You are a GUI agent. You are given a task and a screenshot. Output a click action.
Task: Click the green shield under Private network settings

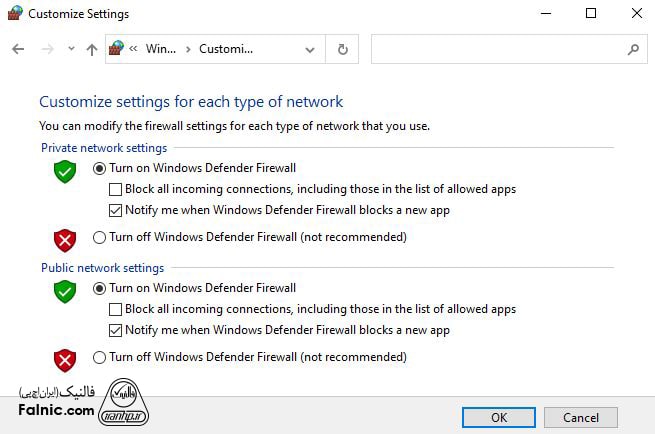[x=65, y=170]
